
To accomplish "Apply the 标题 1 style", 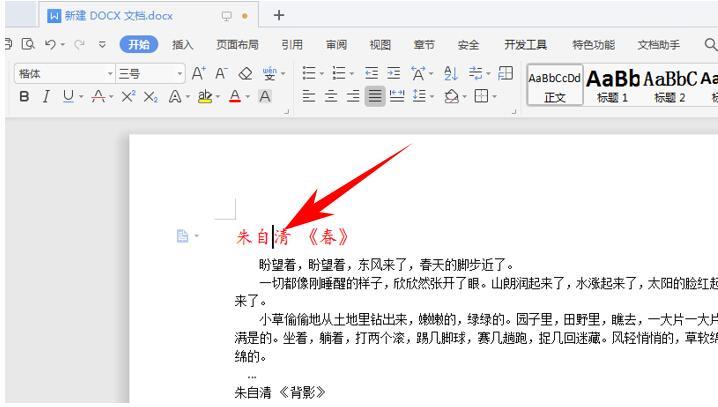I will (613, 85).
